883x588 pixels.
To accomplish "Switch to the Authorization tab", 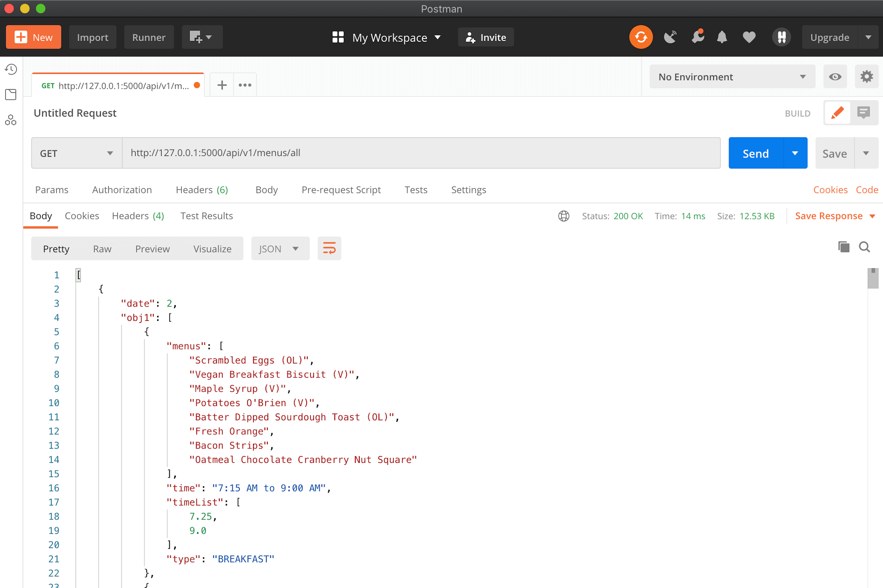I will coord(122,190).
